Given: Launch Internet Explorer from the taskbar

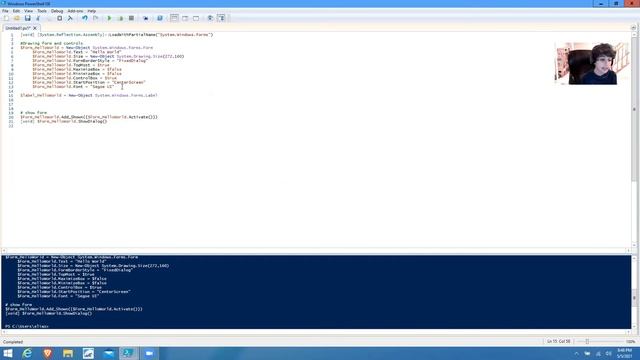Looking at the screenshot, I should coord(27,353).
